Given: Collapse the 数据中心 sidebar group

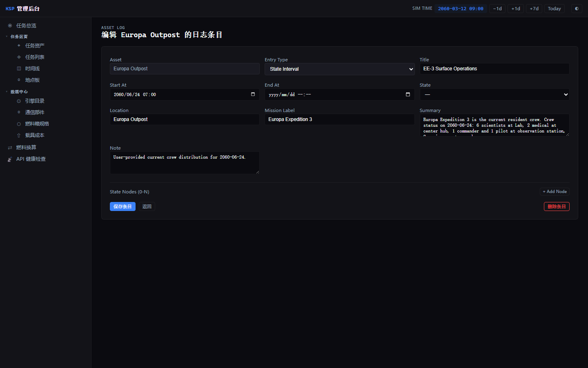Looking at the screenshot, I should click(19, 92).
